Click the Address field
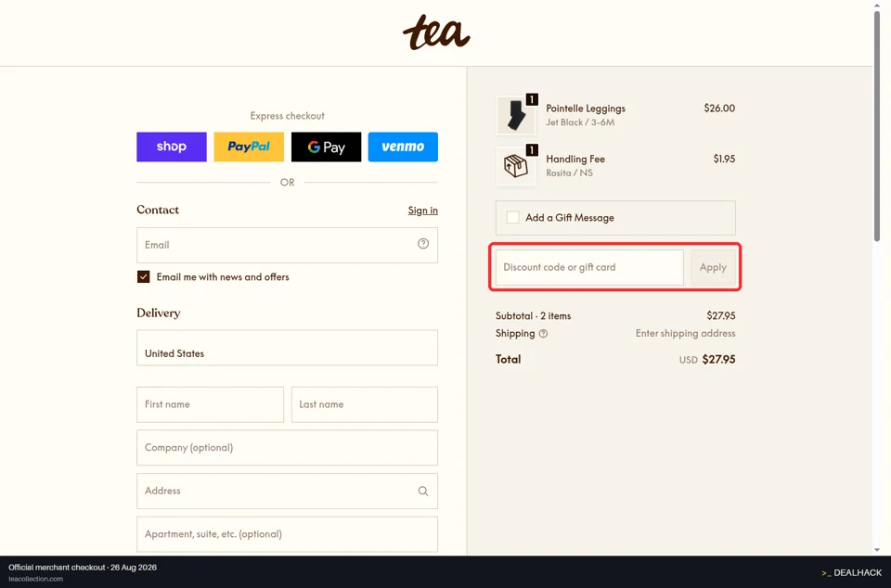 click(287, 491)
